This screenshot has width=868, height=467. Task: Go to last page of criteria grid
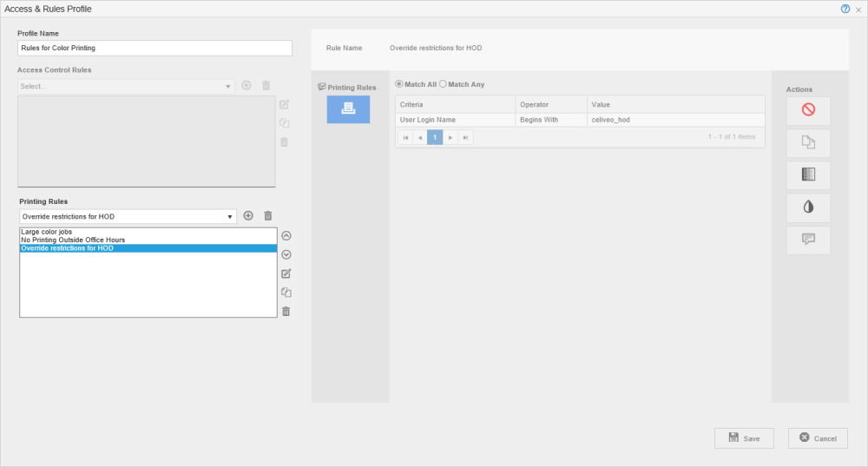point(465,137)
